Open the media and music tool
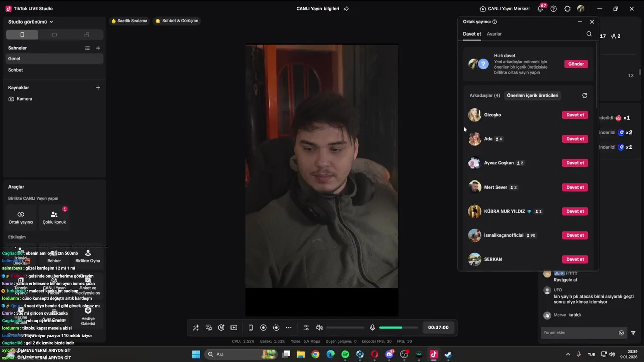 click(209, 328)
